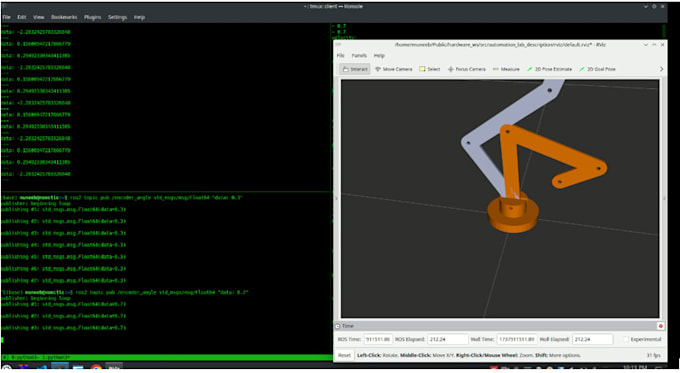Click the Chrome icon in the taskbar
Viewport: 680px width, 373px height.
(96, 368)
